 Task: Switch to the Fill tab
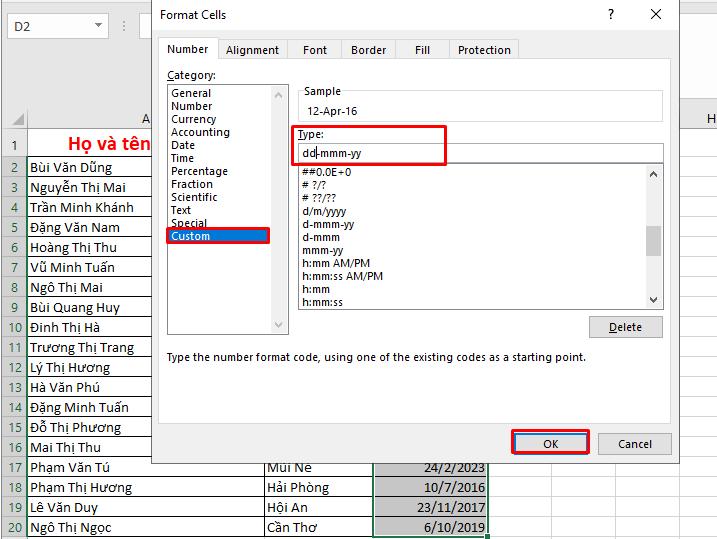pos(423,50)
